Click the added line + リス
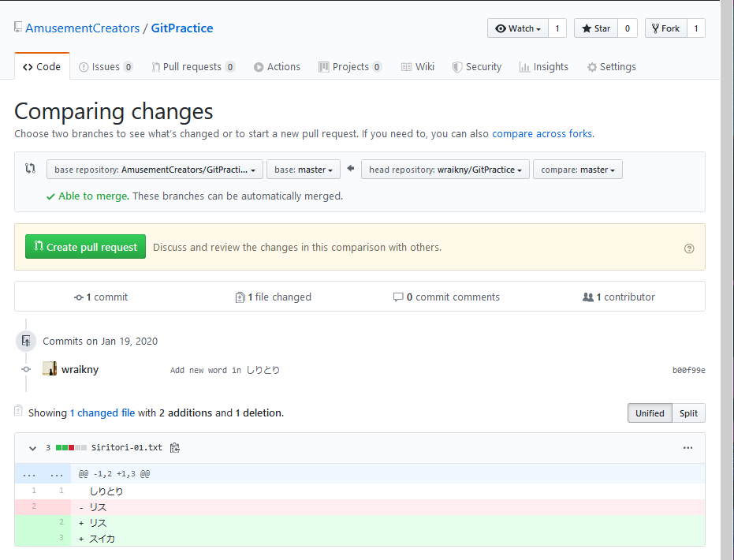The height and width of the screenshot is (560, 734). [x=360, y=523]
